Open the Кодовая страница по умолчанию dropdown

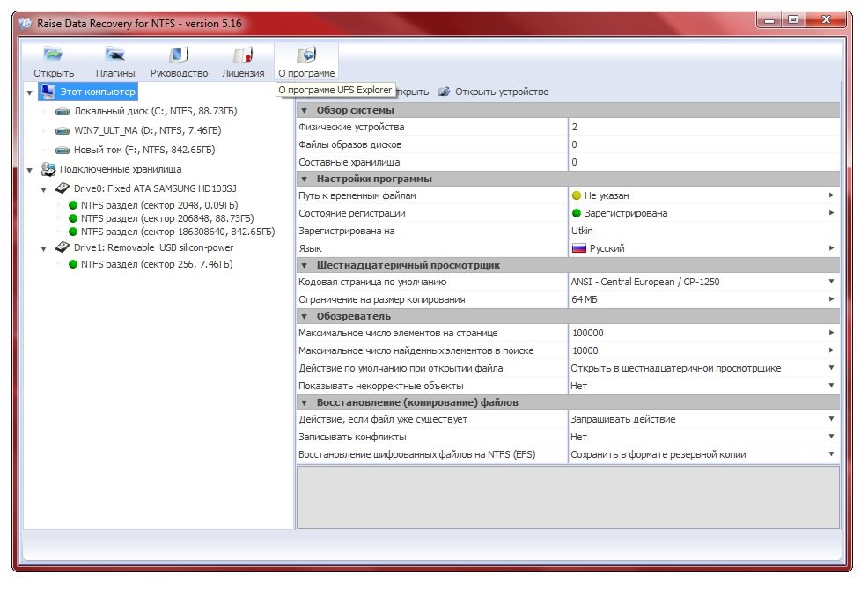pos(830,282)
